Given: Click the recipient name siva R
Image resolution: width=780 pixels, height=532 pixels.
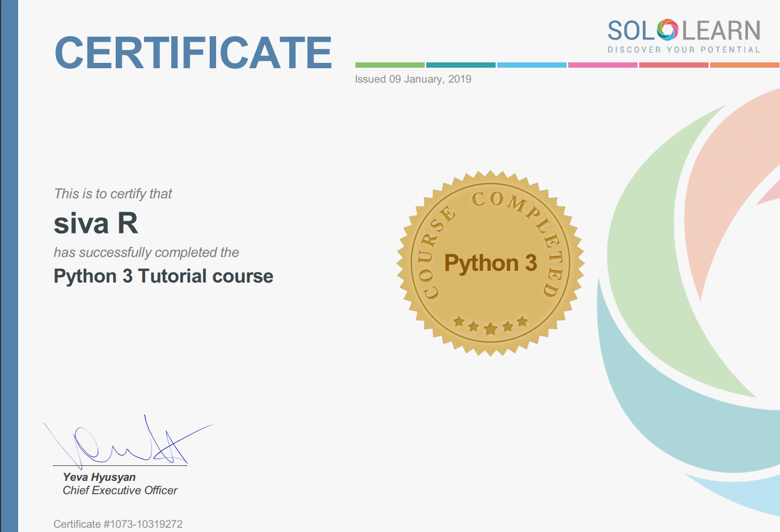Looking at the screenshot, I should pyautogui.click(x=96, y=223).
